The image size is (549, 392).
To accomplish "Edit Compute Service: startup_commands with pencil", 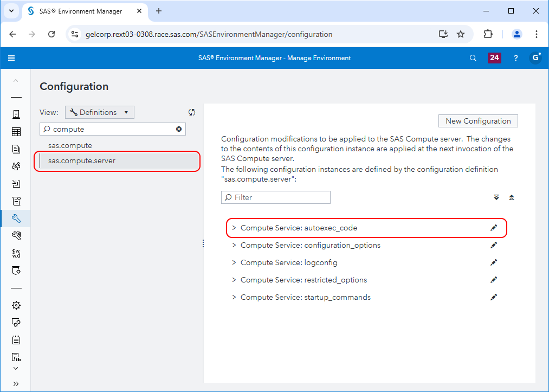I will (x=493, y=297).
